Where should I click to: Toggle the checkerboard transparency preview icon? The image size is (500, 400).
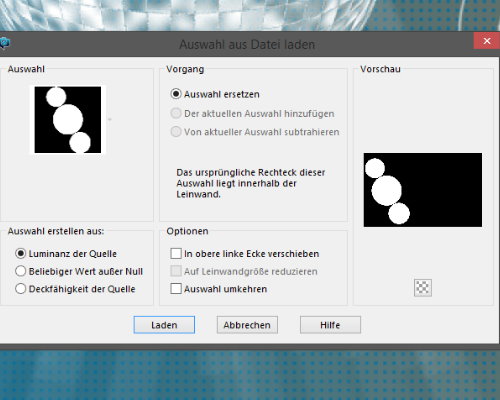pyautogui.click(x=423, y=287)
